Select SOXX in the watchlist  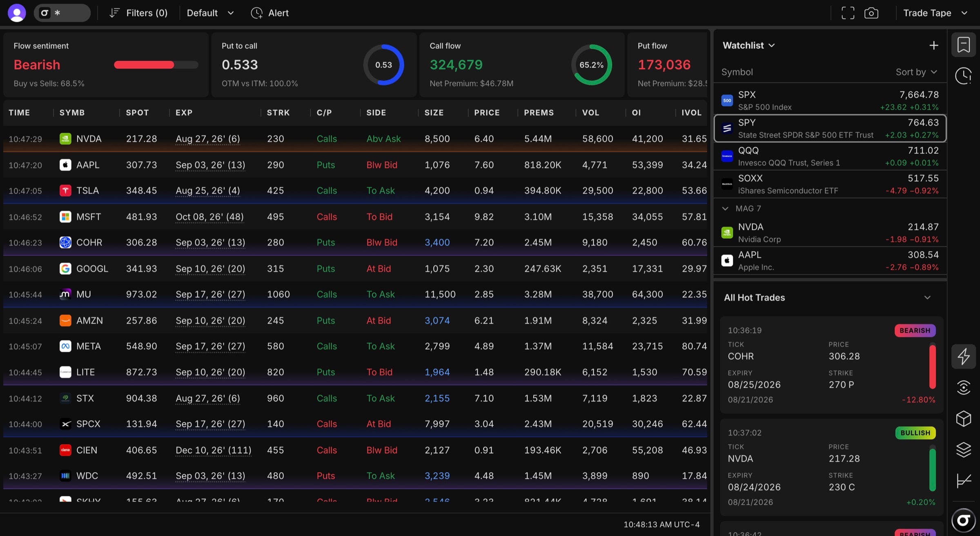coord(830,184)
